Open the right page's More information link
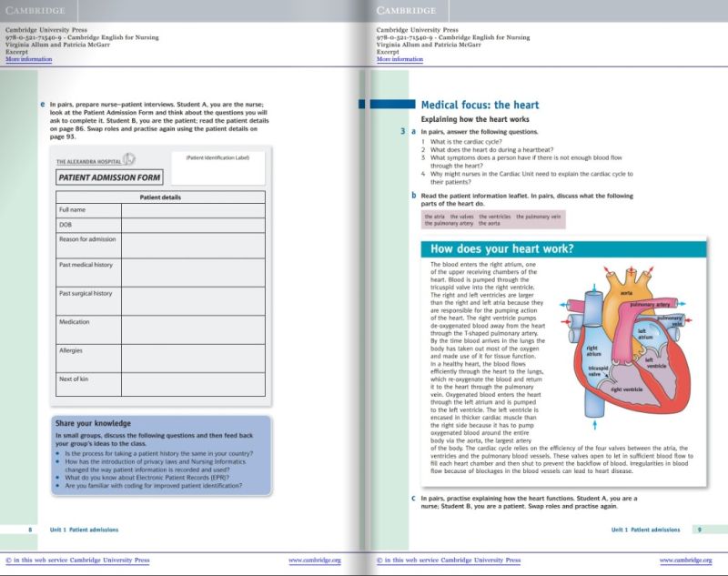728x576 pixels. [x=399, y=59]
